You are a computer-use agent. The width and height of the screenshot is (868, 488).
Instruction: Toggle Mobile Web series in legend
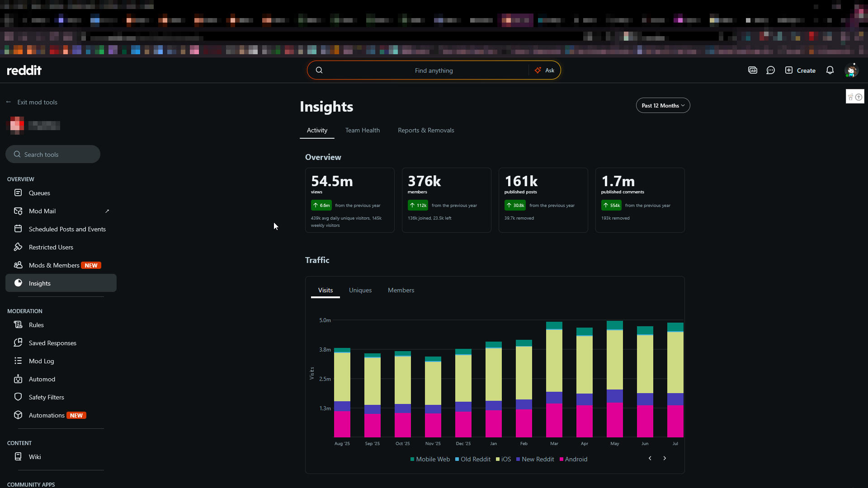pos(430,459)
